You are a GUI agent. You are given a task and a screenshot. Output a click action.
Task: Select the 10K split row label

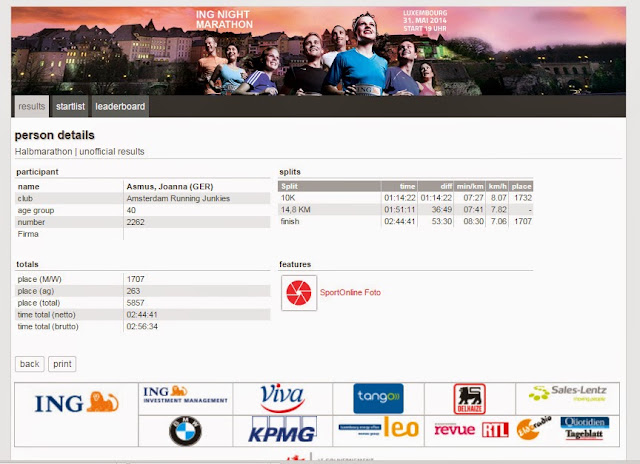click(x=288, y=198)
